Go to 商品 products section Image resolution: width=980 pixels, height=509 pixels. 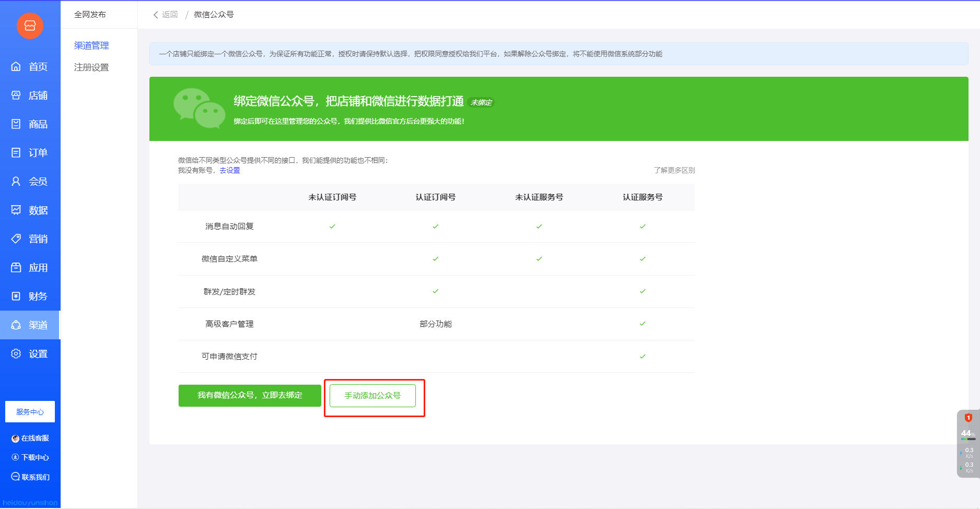click(30, 124)
